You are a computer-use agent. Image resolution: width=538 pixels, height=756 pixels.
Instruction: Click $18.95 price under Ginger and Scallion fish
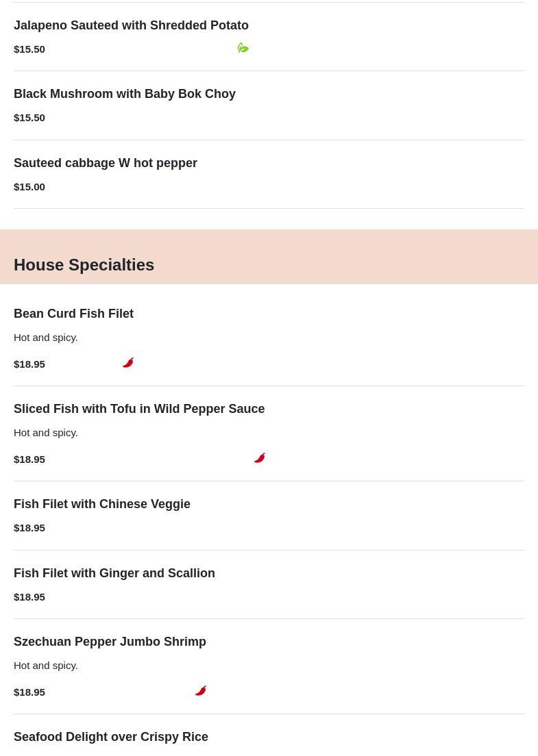[x=29, y=597]
